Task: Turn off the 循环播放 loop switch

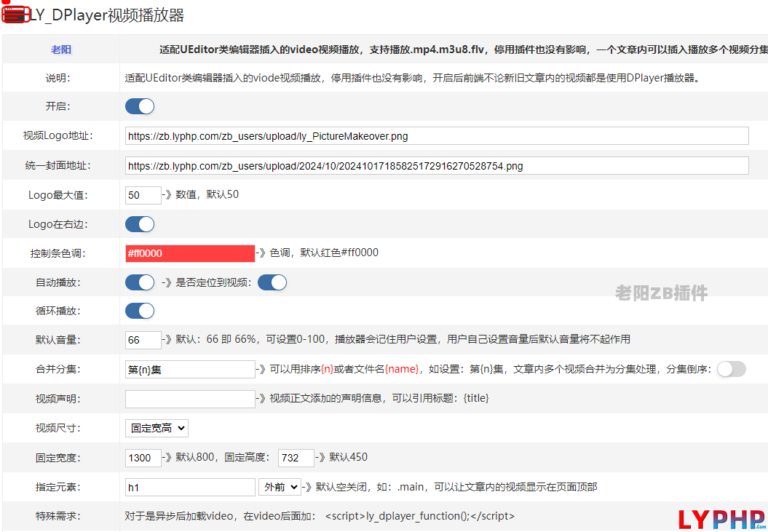Action: click(x=140, y=311)
